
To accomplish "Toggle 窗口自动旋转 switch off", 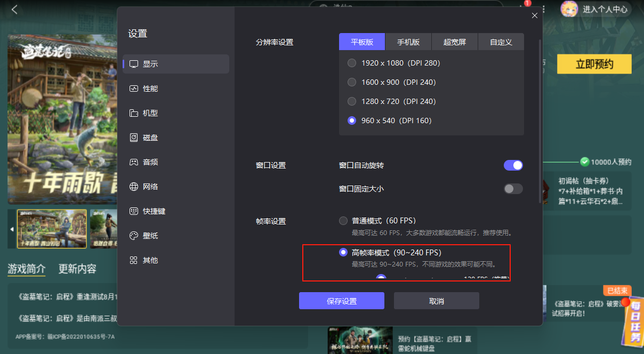I will tap(513, 165).
